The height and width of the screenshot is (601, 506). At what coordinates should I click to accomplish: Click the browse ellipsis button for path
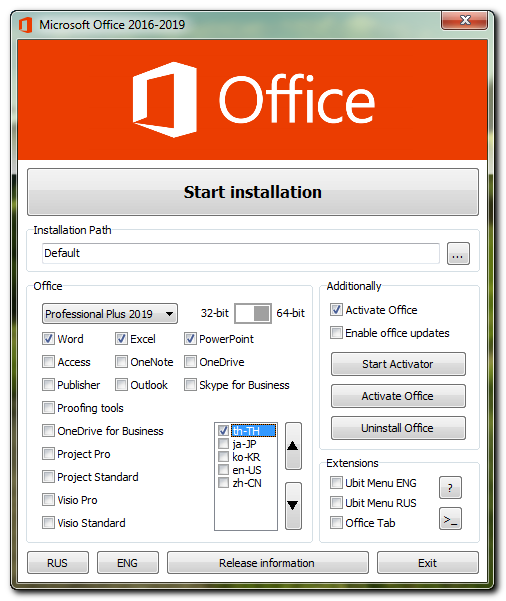click(x=458, y=253)
